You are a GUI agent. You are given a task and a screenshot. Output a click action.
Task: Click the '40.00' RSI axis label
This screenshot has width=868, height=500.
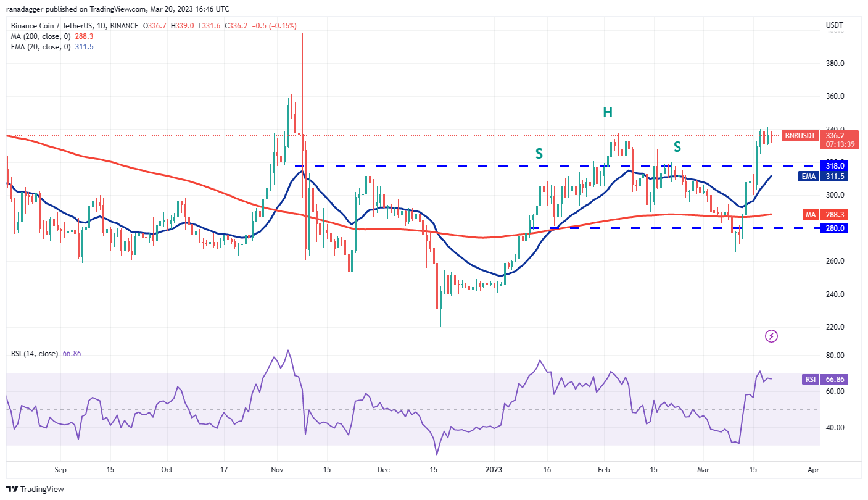[835, 428]
